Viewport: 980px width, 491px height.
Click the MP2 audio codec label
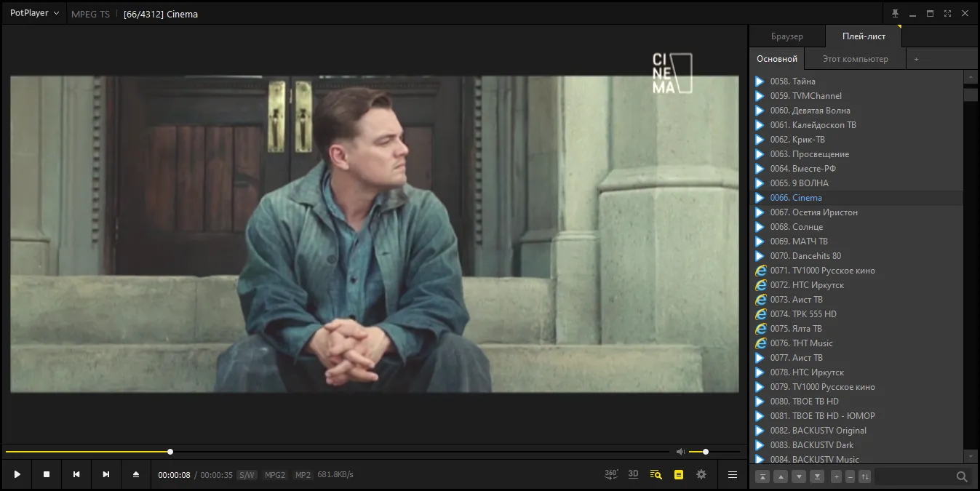pyautogui.click(x=303, y=475)
